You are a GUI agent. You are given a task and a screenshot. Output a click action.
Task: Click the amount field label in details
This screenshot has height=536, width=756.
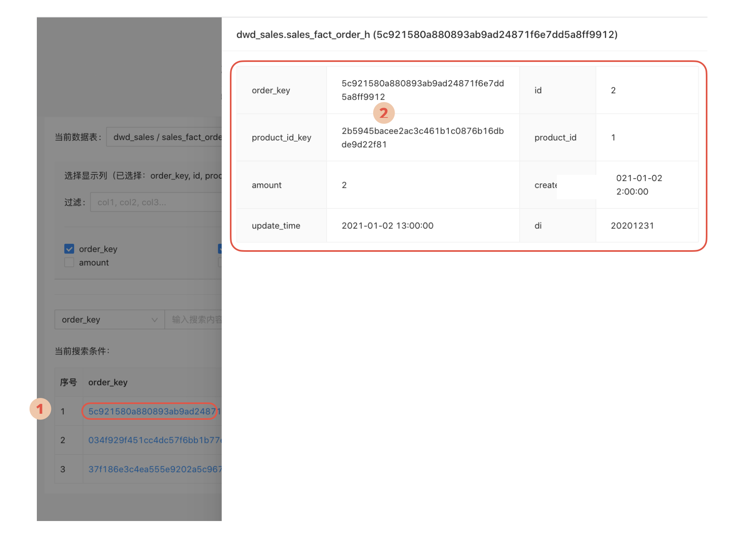point(266,185)
